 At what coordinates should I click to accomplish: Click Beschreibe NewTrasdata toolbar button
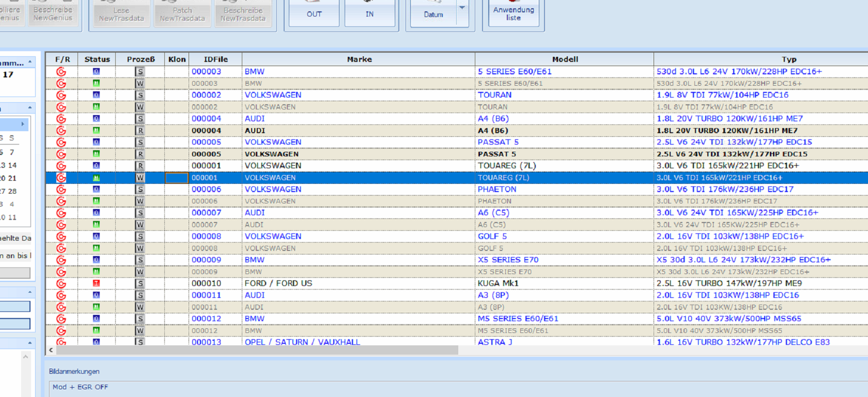click(x=243, y=13)
